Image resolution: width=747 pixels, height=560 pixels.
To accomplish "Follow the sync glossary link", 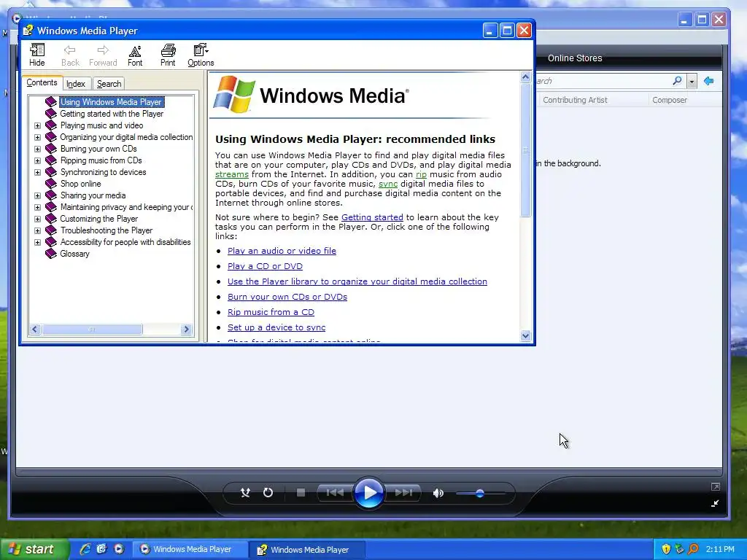I will [x=388, y=184].
